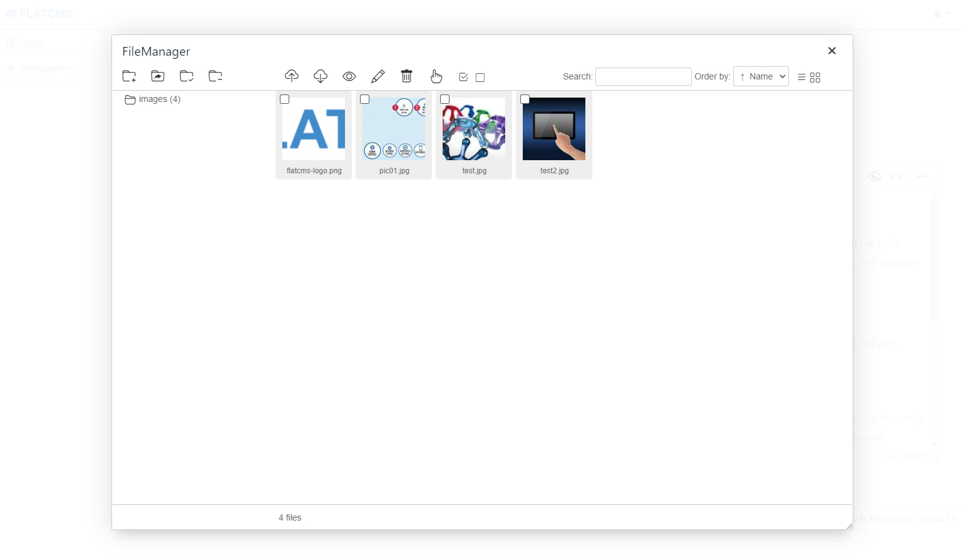Select the flatcms-logo.png thumbnail
The image size is (961, 560).
(x=314, y=129)
